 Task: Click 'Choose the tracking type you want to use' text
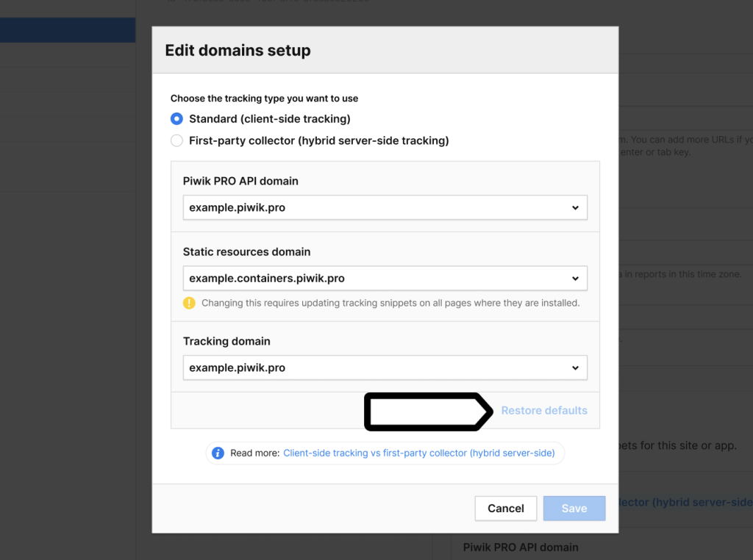264,98
